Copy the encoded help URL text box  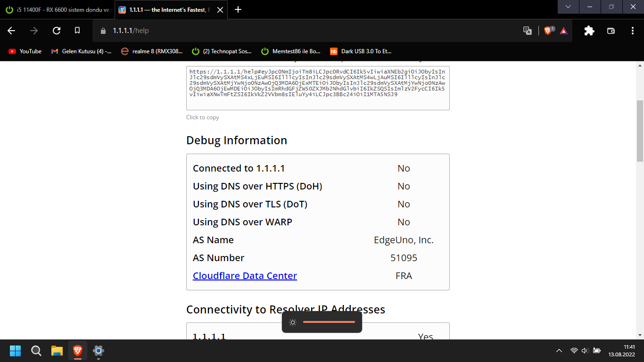tap(318, 88)
